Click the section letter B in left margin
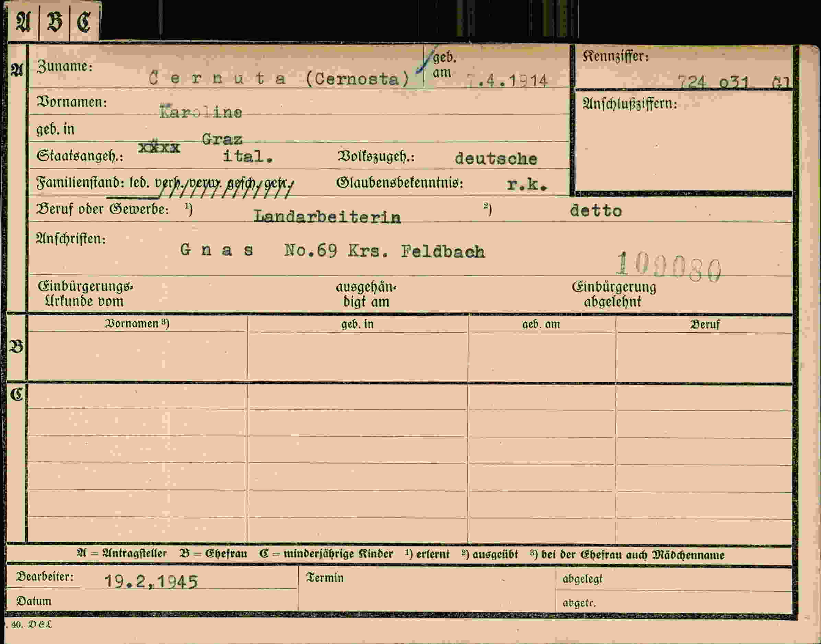This screenshot has width=821, height=644. [x=16, y=346]
